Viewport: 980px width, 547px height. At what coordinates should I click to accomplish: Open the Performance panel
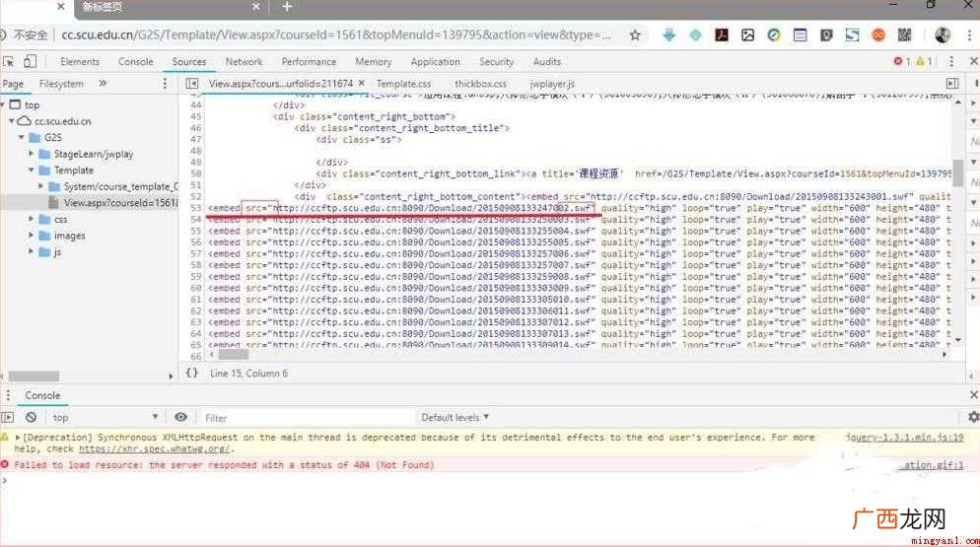point(309,61)
